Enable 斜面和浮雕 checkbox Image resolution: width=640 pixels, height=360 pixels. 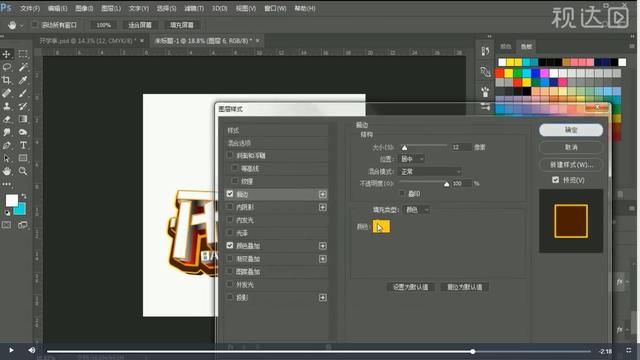[230, 155]
